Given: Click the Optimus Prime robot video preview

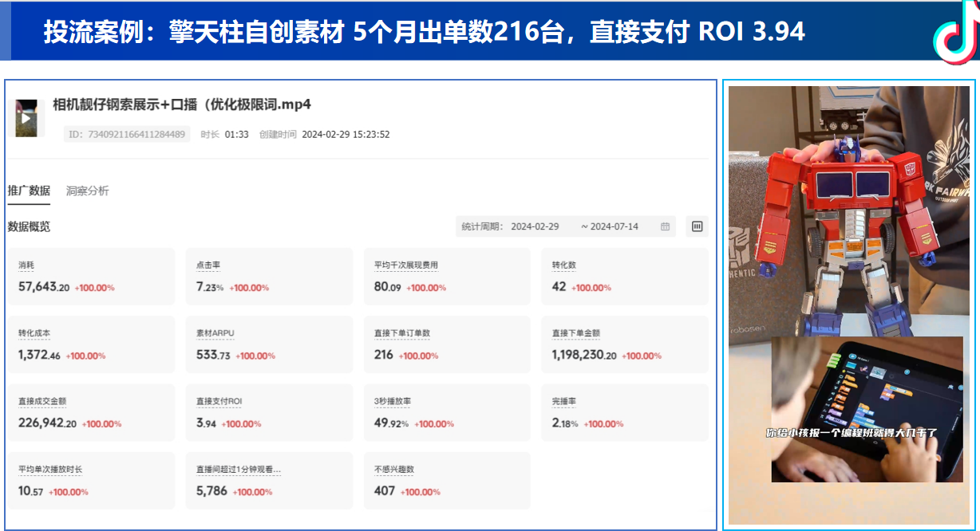Looking at the screenshot, I should pyautogui.click(x=848, y=211).
